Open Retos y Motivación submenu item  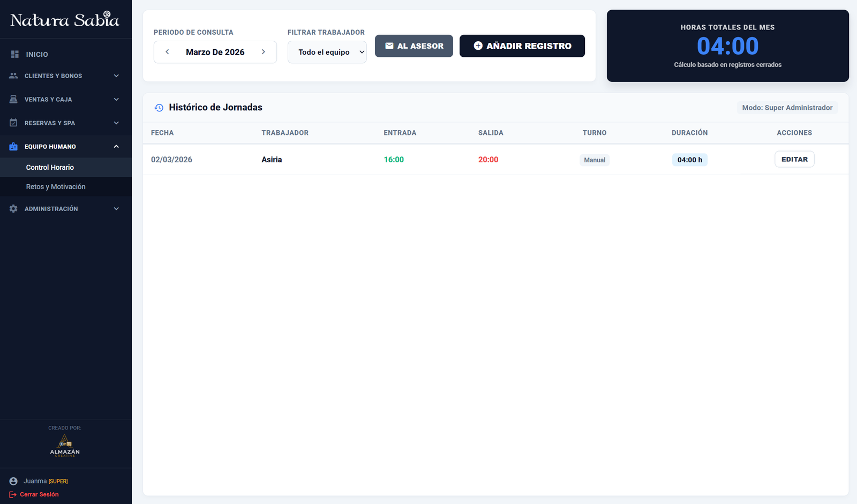[x=56, y=186]
